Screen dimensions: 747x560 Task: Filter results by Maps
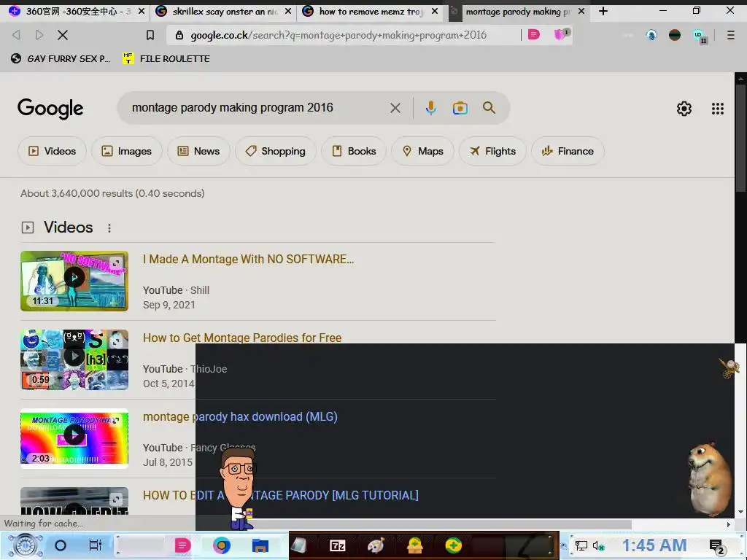(x=422, y=151)
